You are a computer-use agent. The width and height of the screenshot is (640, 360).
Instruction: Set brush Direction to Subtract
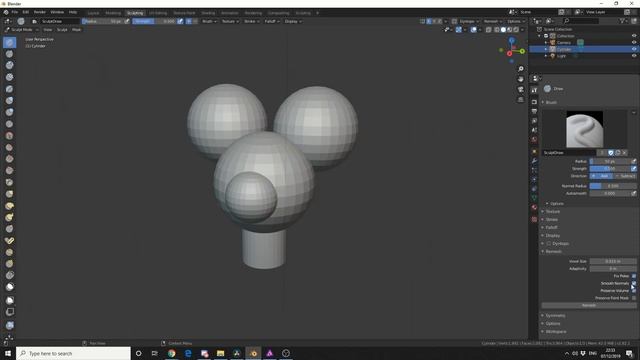click(625, 176)
